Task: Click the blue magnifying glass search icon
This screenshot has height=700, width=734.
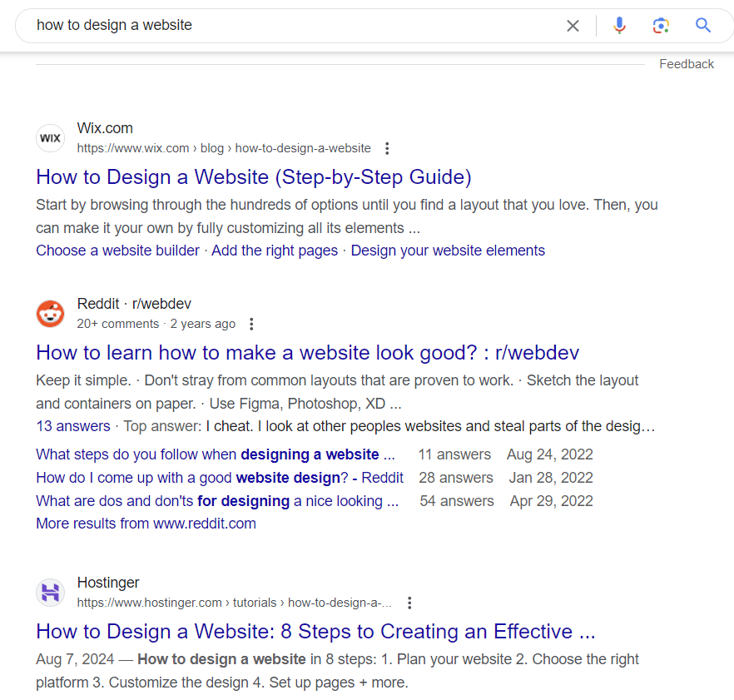Action: (702, 26)
